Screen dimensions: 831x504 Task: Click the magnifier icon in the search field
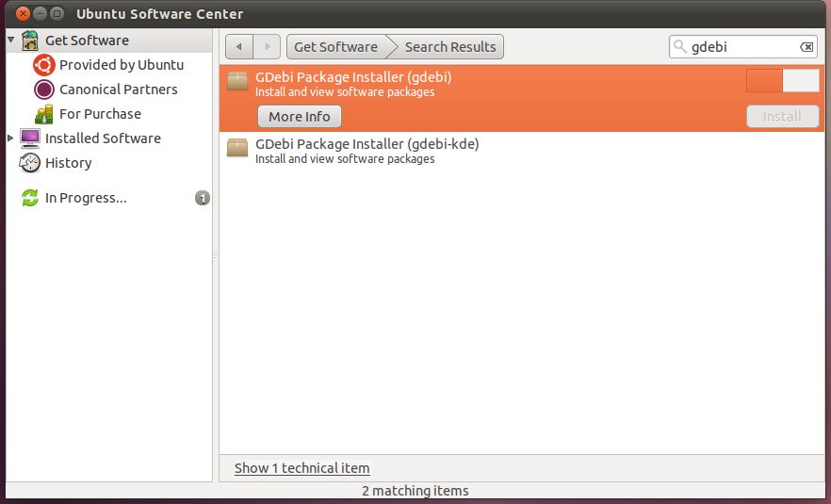click(x=680, y=47)
